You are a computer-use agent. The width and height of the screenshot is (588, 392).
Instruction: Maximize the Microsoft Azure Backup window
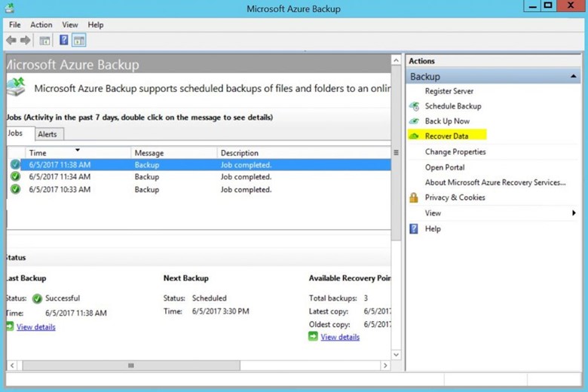tap(548, 5)
